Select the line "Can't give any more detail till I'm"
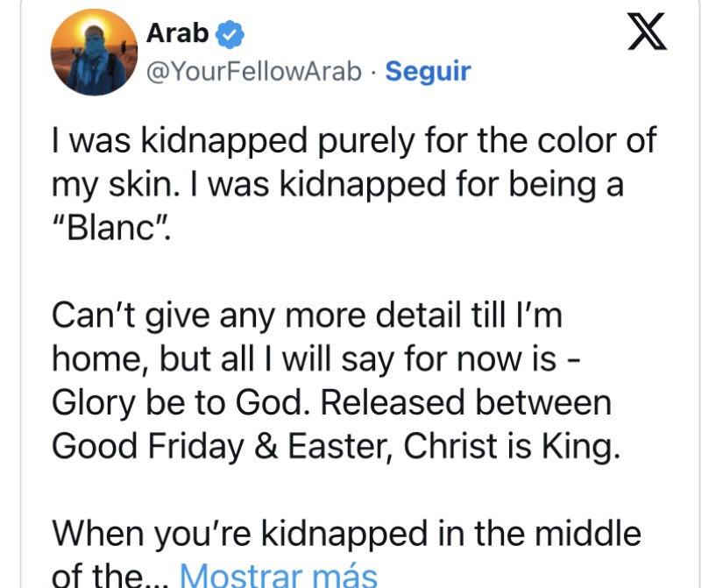Viewport: 723px width, 588px height. [307, 314]
